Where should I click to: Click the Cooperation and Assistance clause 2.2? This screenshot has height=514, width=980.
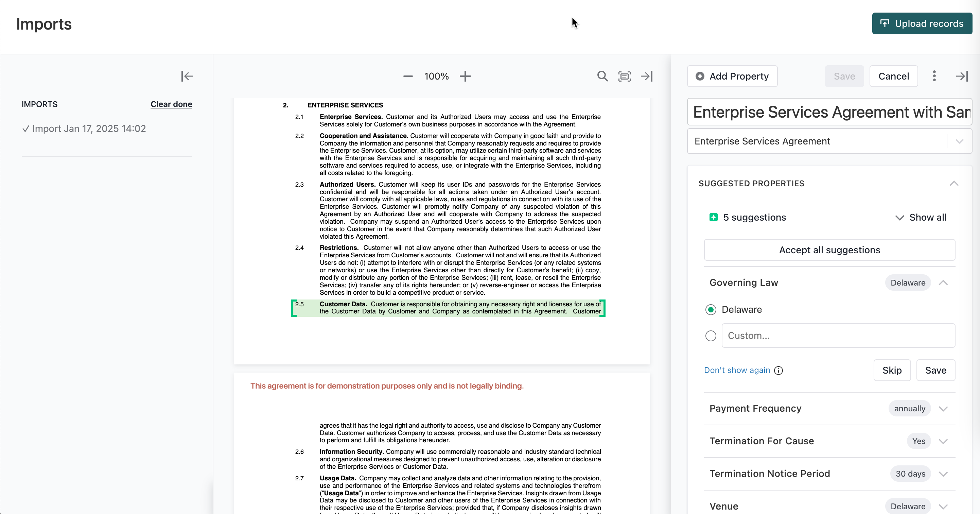[448, 154]
